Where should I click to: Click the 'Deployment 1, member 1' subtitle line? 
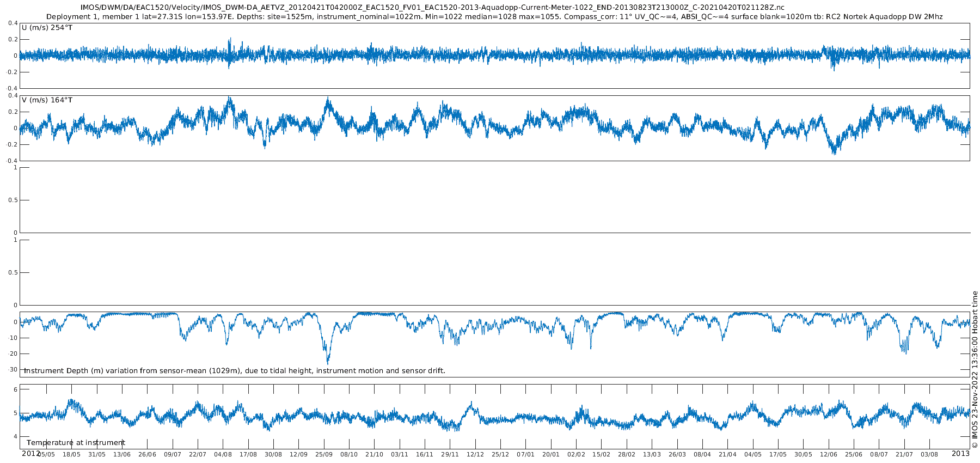point(494,17)
